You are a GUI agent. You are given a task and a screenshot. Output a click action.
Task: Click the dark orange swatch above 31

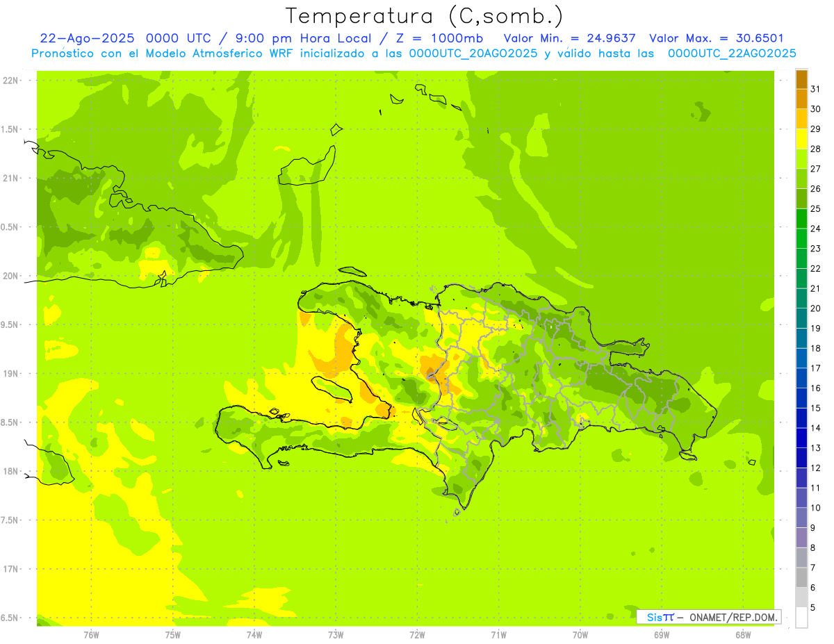[801, 79]
